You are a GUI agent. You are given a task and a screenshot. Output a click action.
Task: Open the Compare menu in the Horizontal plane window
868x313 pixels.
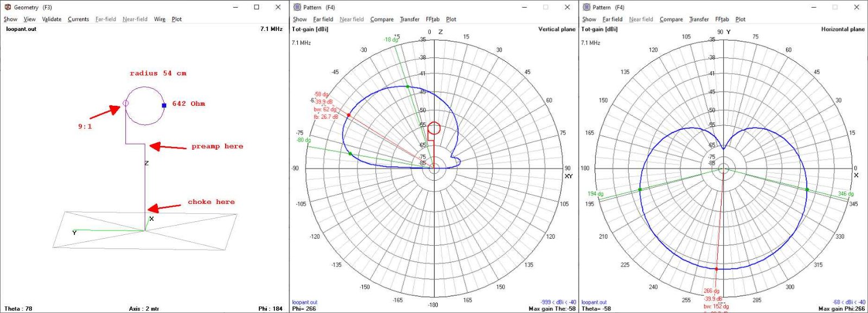tap(671, 19)
